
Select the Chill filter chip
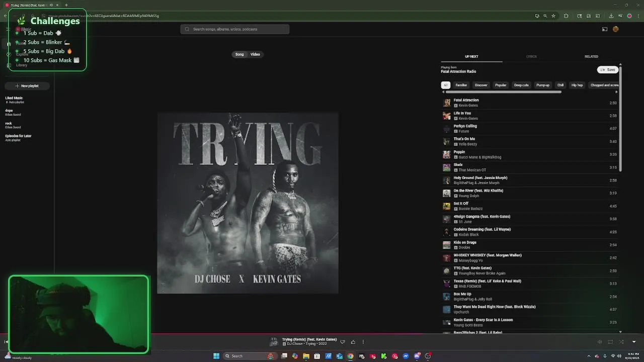click(x=560, y=85)
